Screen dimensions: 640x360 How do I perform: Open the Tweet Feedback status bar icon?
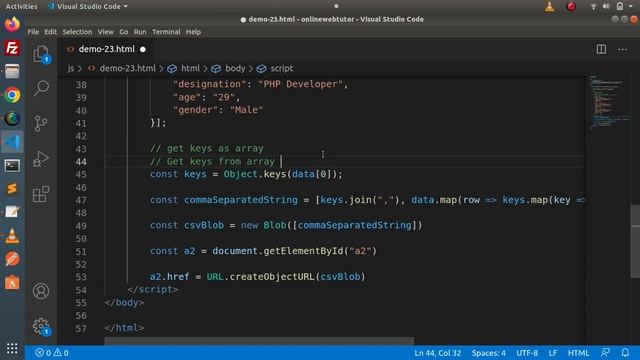[x=605, y=353]
